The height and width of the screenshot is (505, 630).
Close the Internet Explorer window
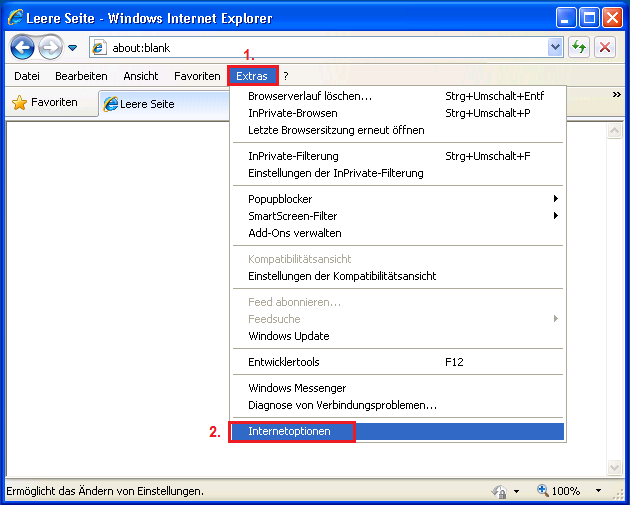613,18
